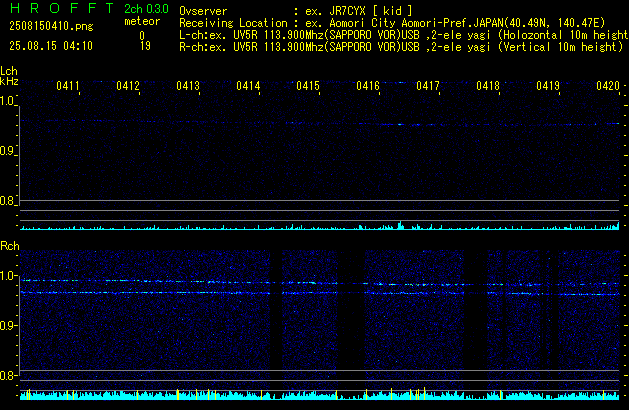The height and width of the screenshot is (410, 629).
Task: Click the 0418 time marker
Action: 488,86
